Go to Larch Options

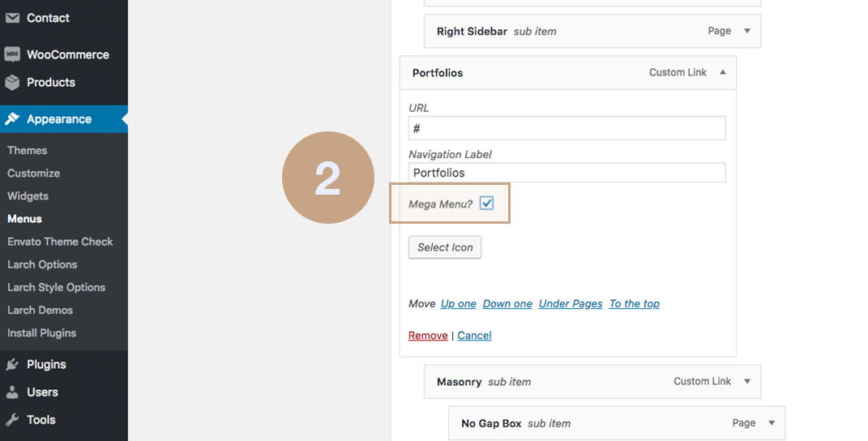[x=42, y=264]
